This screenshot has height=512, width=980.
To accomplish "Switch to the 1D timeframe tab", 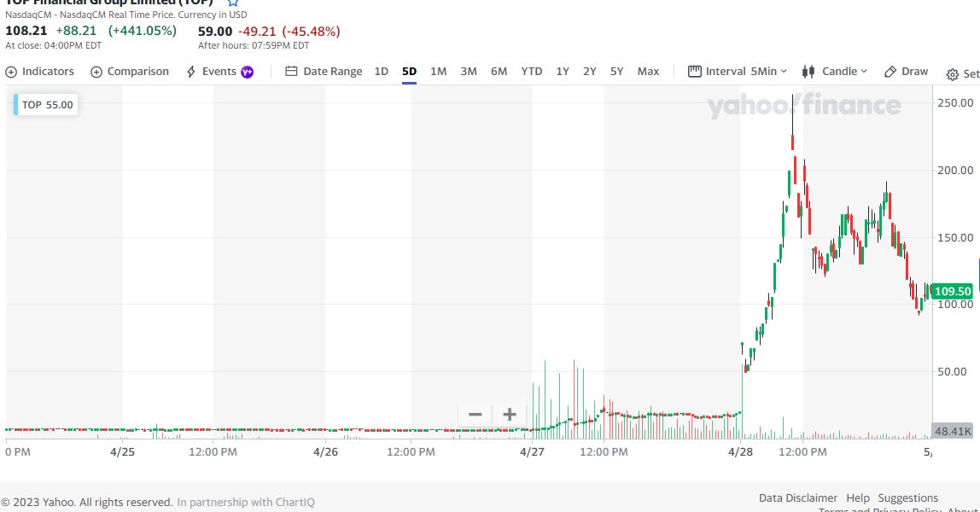I will (x=381, y=72).
